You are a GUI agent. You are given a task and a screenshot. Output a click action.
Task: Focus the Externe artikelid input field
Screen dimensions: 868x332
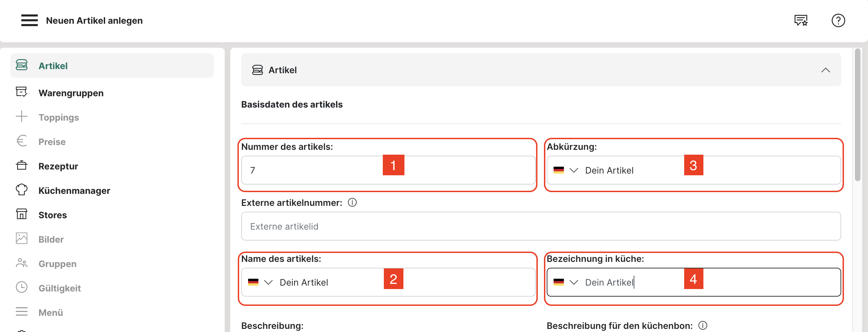point(541,226)
